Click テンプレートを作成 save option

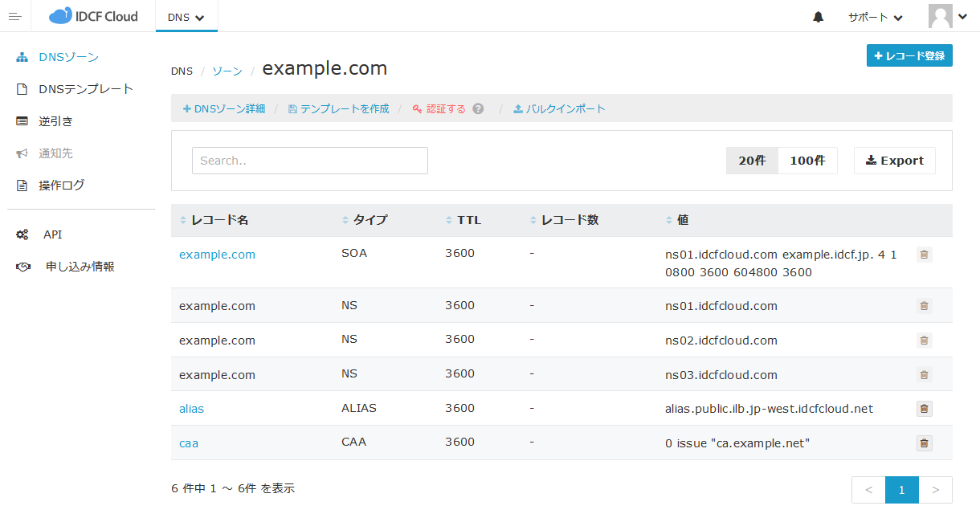pos(338,108)
